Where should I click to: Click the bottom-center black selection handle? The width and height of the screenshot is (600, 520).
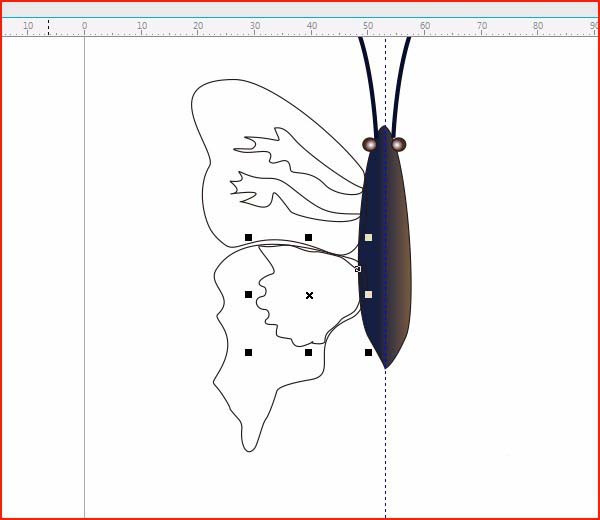[x=308, y=352]
